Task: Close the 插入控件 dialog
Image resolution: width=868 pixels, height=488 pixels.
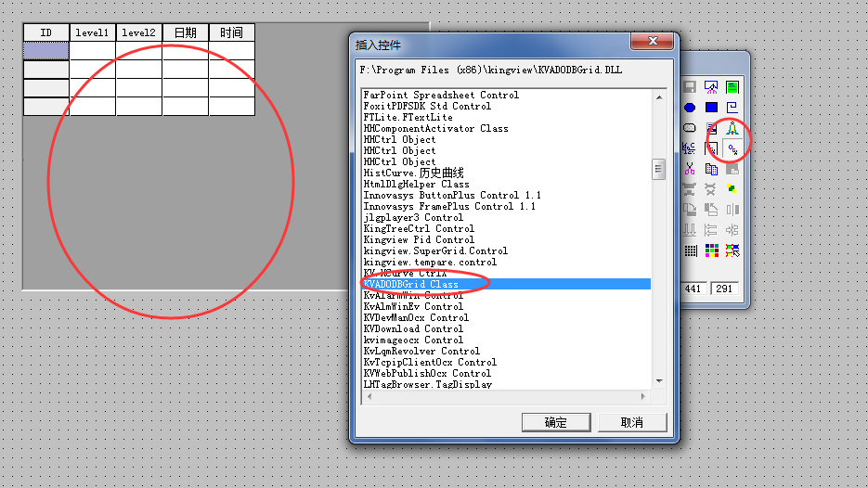Action: pos(653,41)
